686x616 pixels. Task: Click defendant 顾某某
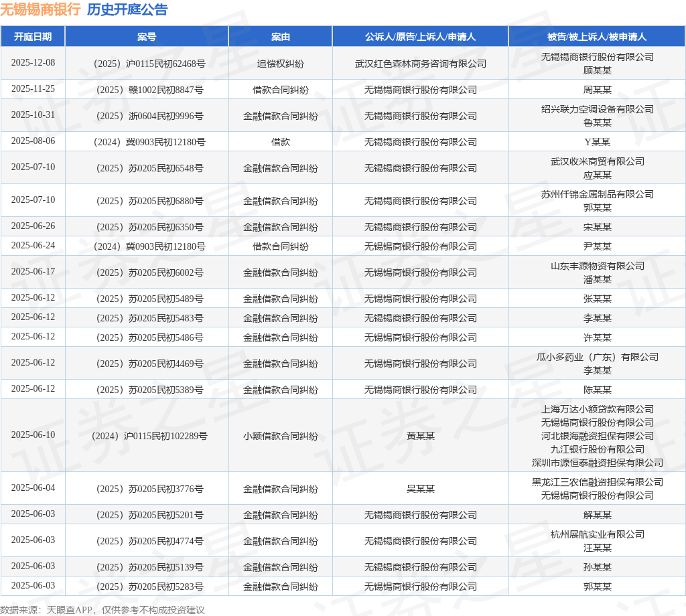coord(597,70)
